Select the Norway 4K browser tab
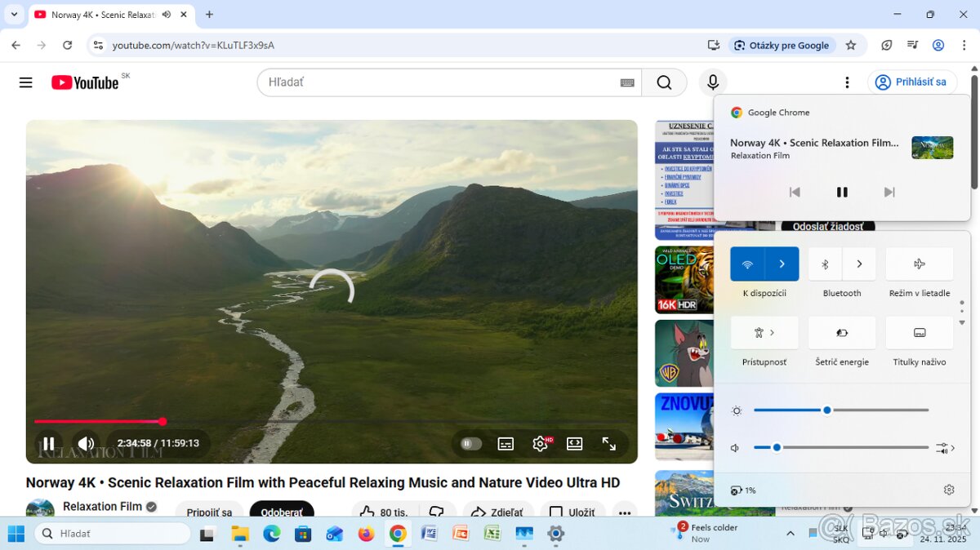The height and width of the screenshot is (550, 980). coord(102,15)
